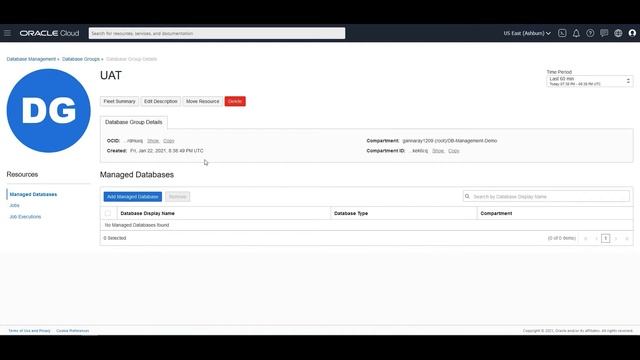Toggle the select-all checkbox in table header
Viewport: 640px width, 360px height.
(x=108, y=213)
